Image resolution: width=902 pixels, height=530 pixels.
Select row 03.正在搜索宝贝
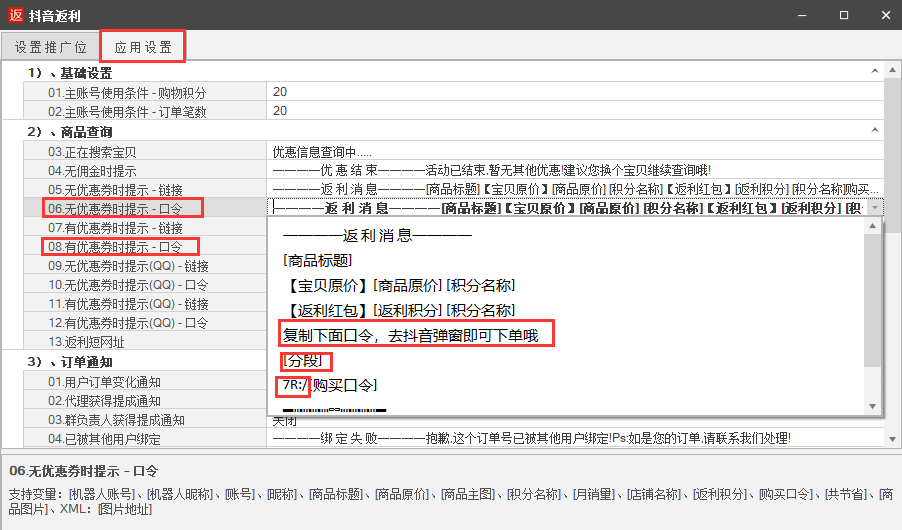point(144,151)
